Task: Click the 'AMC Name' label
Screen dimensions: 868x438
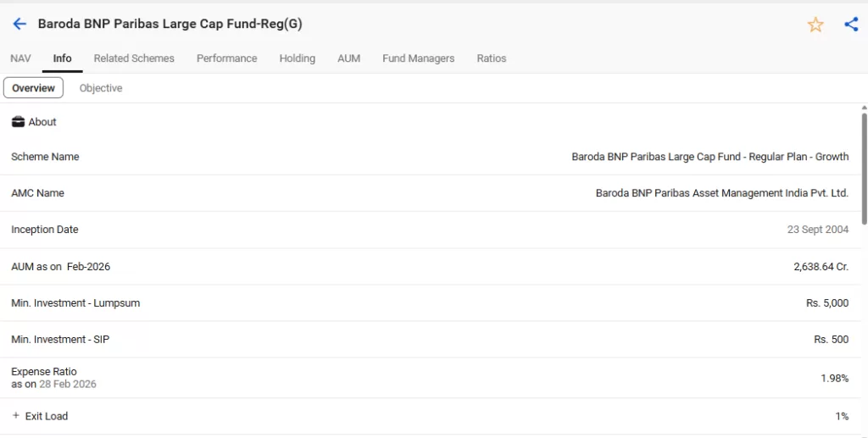Action: [x=37, y=193]
